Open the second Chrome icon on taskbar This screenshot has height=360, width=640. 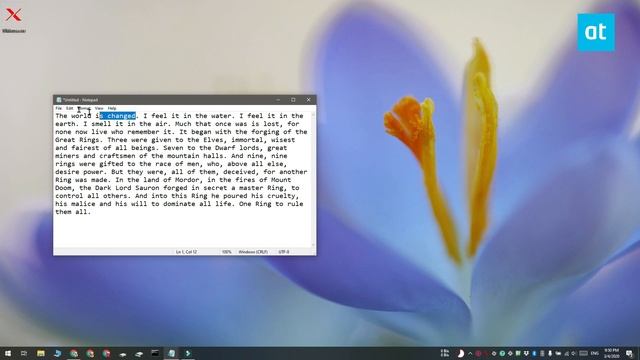(90, 353)
